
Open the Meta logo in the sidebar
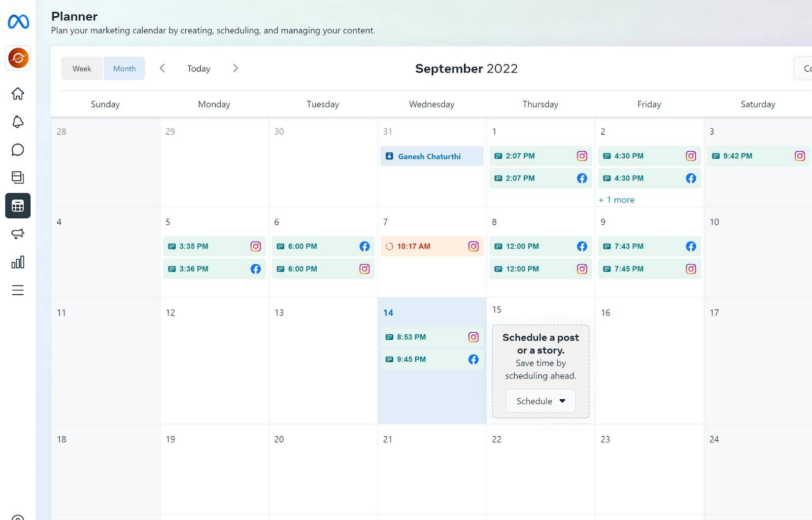click(x=18, y=22)
